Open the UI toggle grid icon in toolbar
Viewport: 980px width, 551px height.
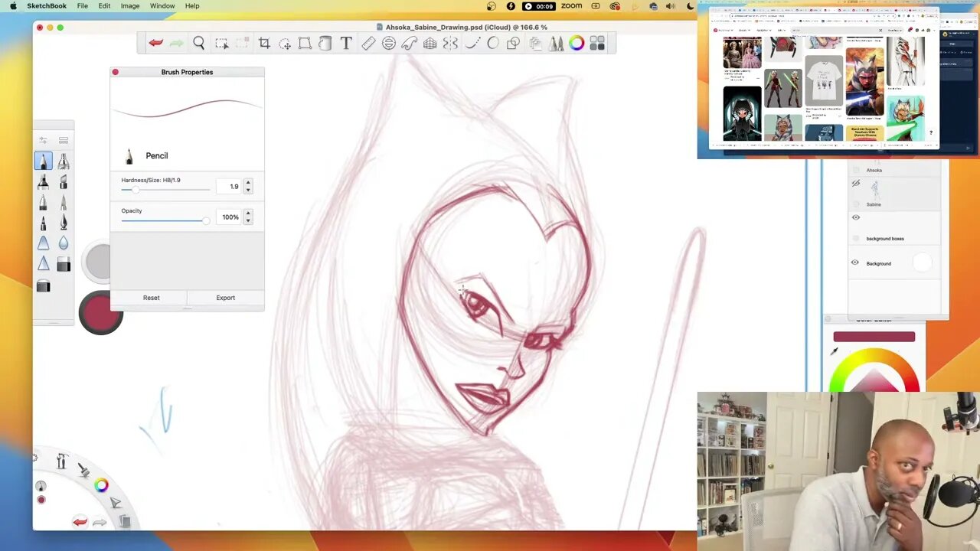click(597, 44)
